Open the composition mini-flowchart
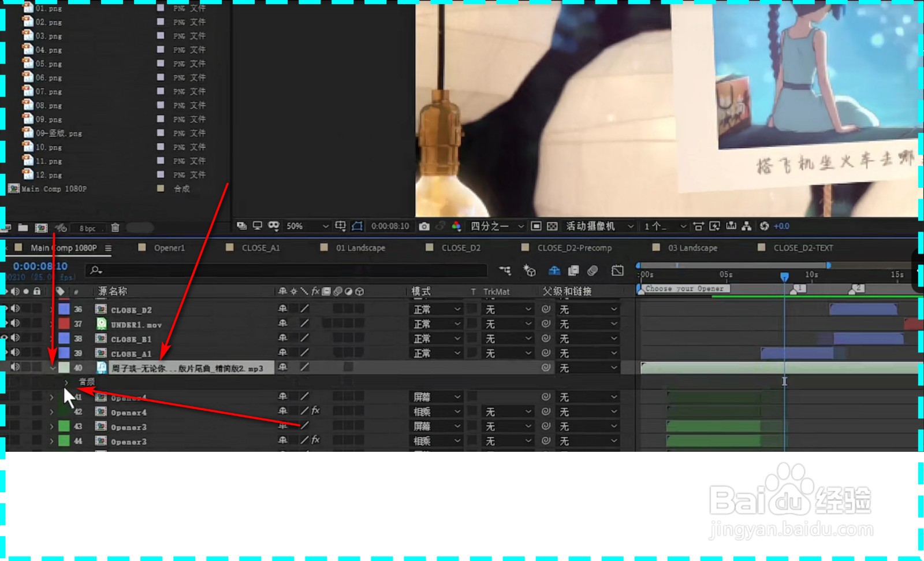924x561 pixels. 505,270
